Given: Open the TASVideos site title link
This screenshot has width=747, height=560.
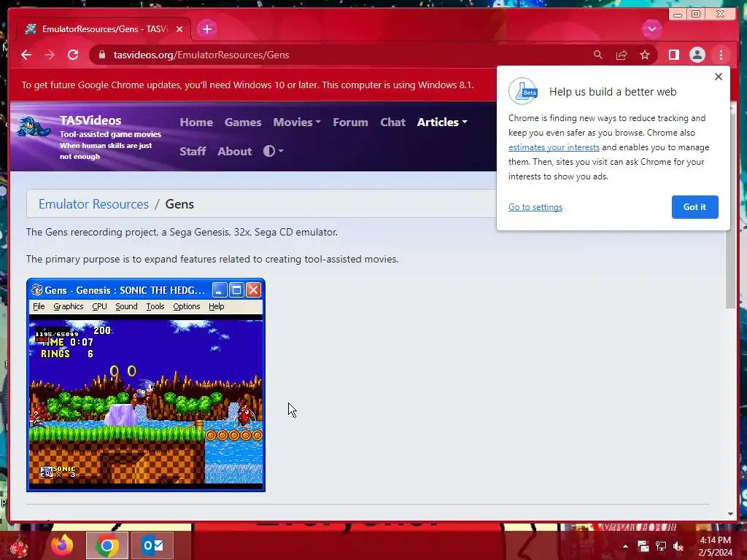Looking at the screenshot, I should pos(90,120).
